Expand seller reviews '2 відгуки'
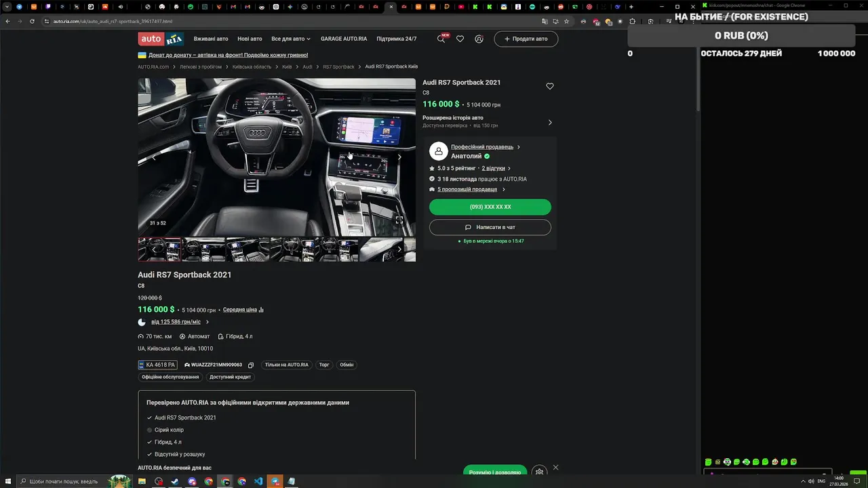Viewport: 868px width, 488px height. click(496, 168)
